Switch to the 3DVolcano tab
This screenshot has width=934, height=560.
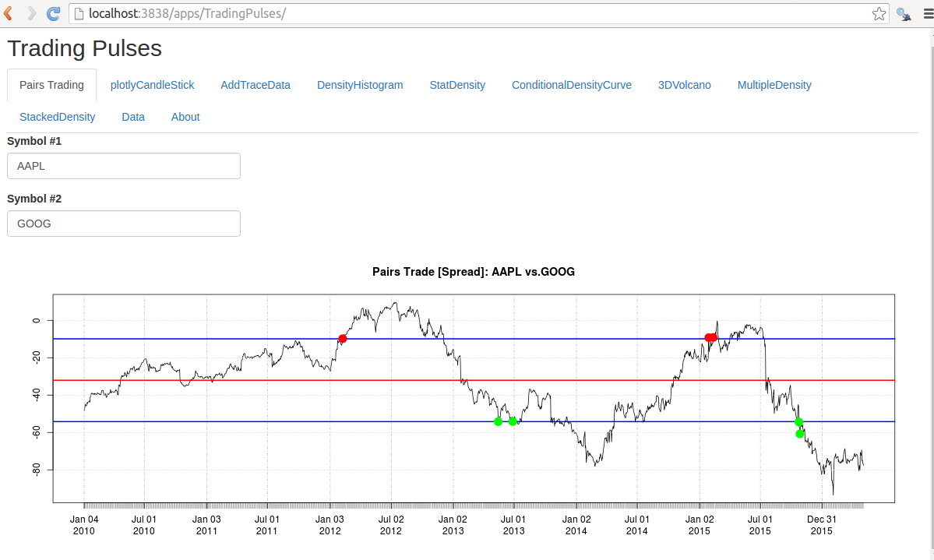click(684, 85)
